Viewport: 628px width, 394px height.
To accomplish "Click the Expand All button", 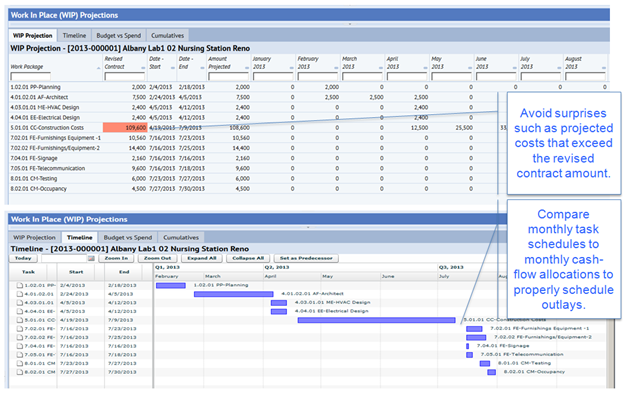I will pos(201,258).
